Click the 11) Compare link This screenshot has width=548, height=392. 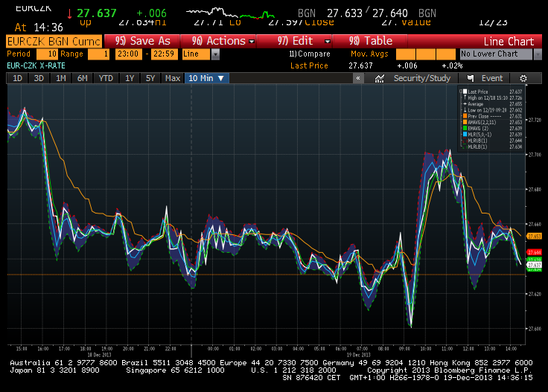(x=309, y=54)
